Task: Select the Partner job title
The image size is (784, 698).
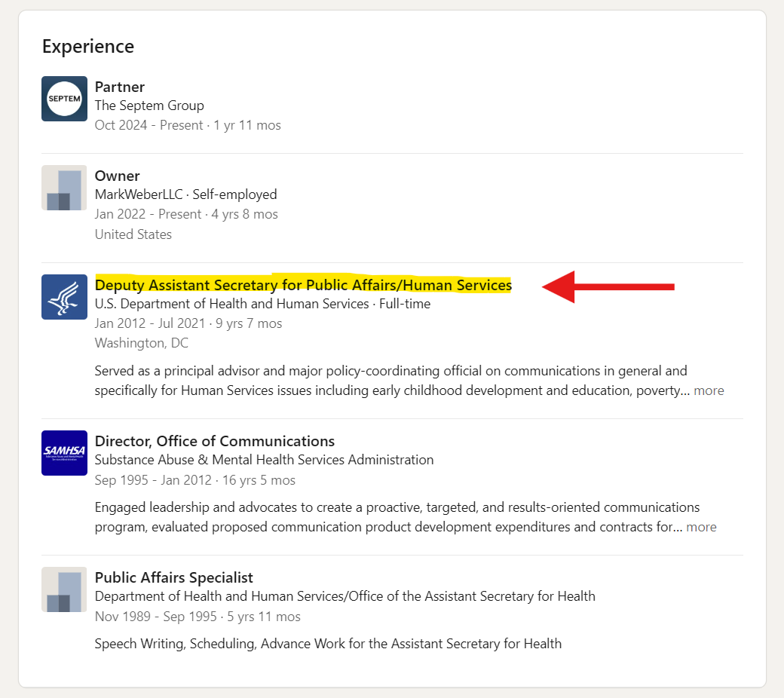Action: point(120,87)
